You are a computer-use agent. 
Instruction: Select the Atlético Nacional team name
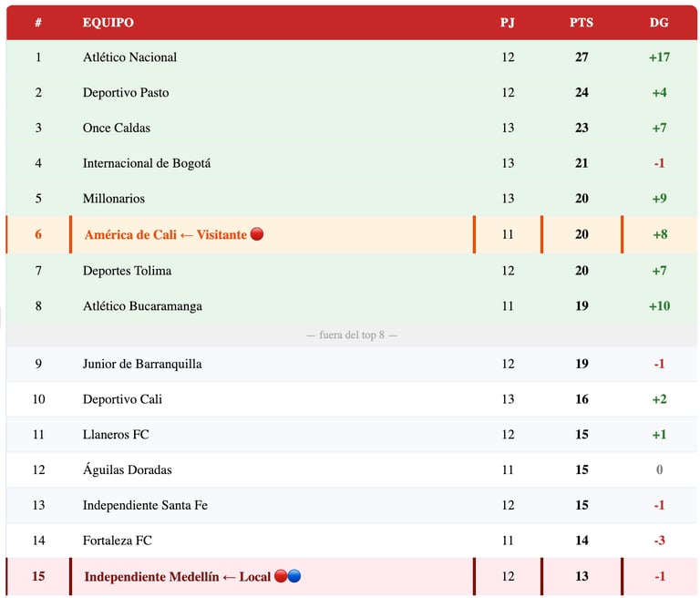click(129, 57)
